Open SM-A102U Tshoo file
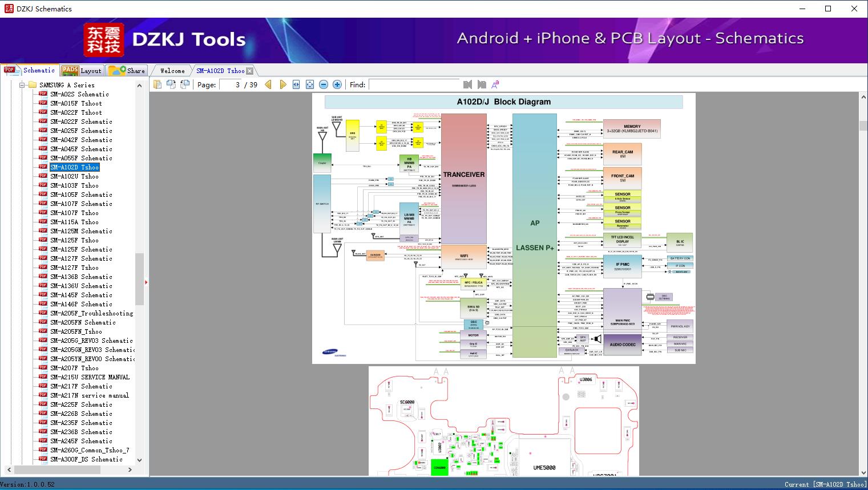868x490 pixels. 75,176
